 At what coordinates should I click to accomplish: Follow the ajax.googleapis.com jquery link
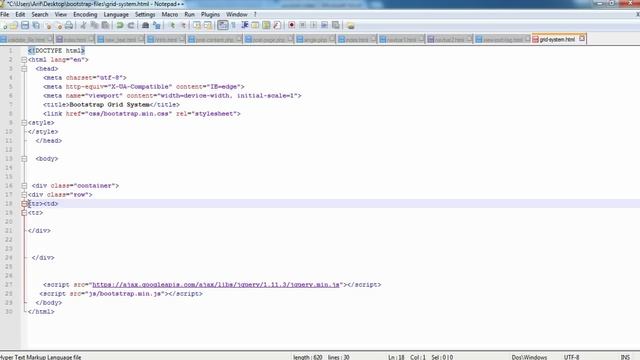pyautogui.click(x=216, y=284)
